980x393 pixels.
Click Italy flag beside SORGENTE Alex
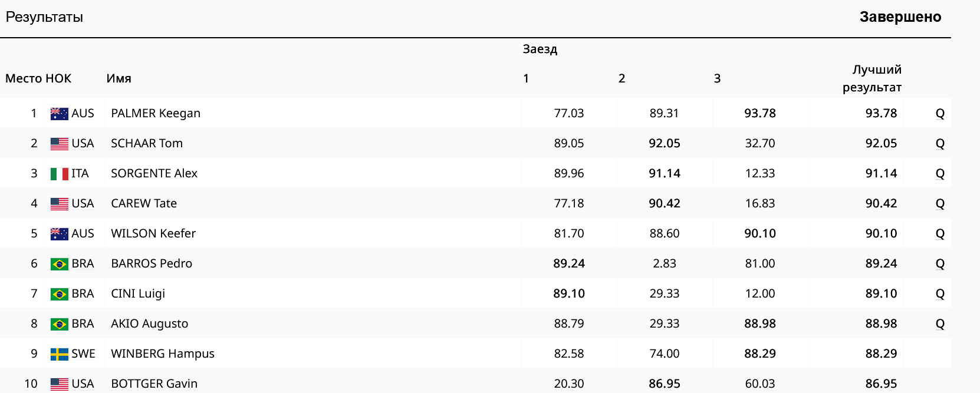point(59,174)
